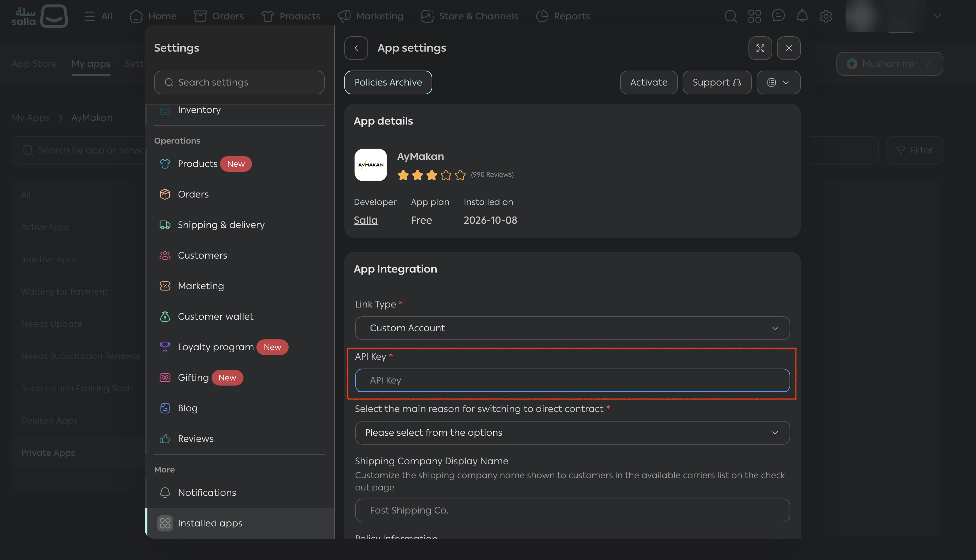This screenshot has height=560, width=976.
Task: Open the apps grid icon in top bar
Action: click(x=754, y=16)
